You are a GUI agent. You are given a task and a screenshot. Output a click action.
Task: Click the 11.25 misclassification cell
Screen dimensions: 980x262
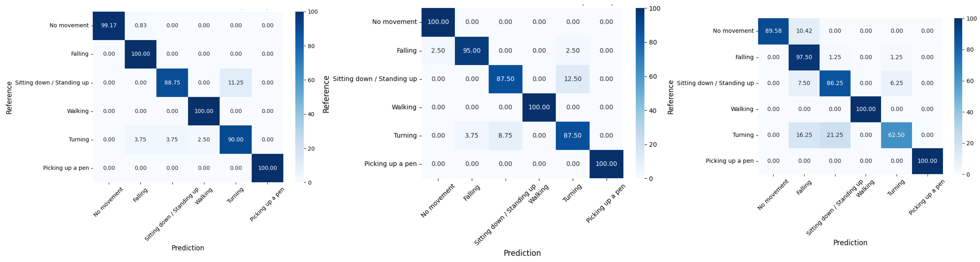click(x=235, y=83)
